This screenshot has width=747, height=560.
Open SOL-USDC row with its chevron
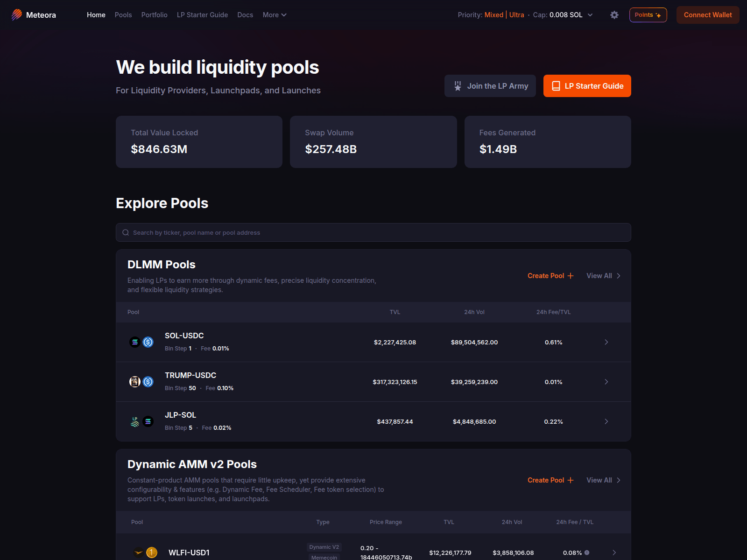606,342
